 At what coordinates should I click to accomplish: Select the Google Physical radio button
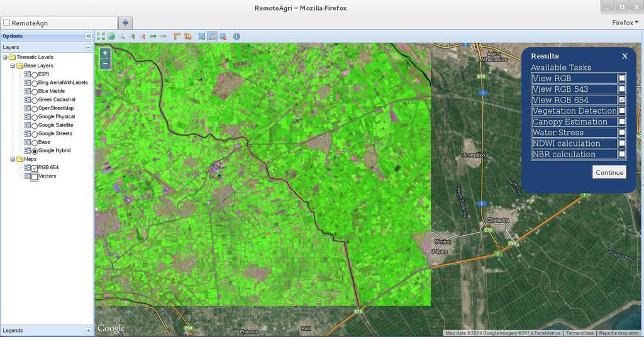(x=35, y=118)
